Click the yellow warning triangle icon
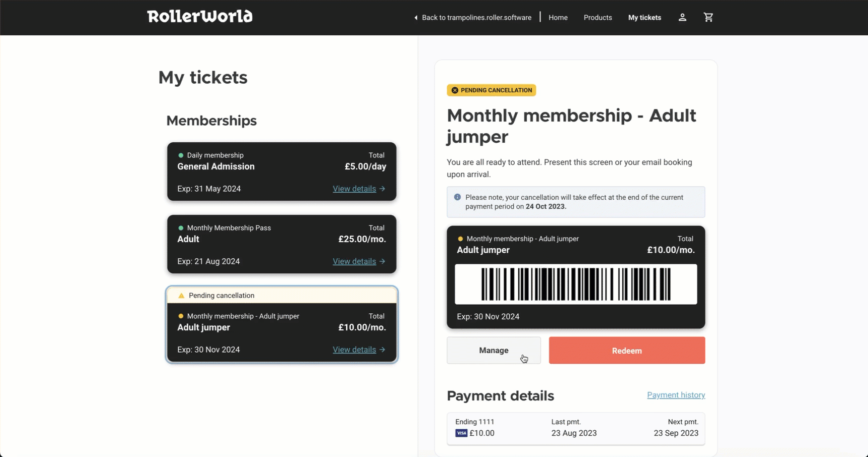Screen dimensions: 868x457 tap(181, 296)
